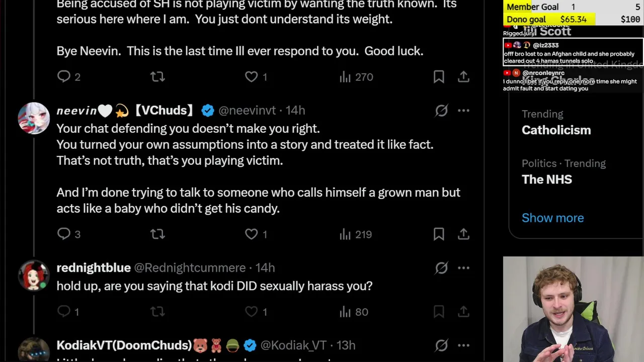Open The NHS trending topic
This screenshot has width=644, height=362.
coord(546,179)
